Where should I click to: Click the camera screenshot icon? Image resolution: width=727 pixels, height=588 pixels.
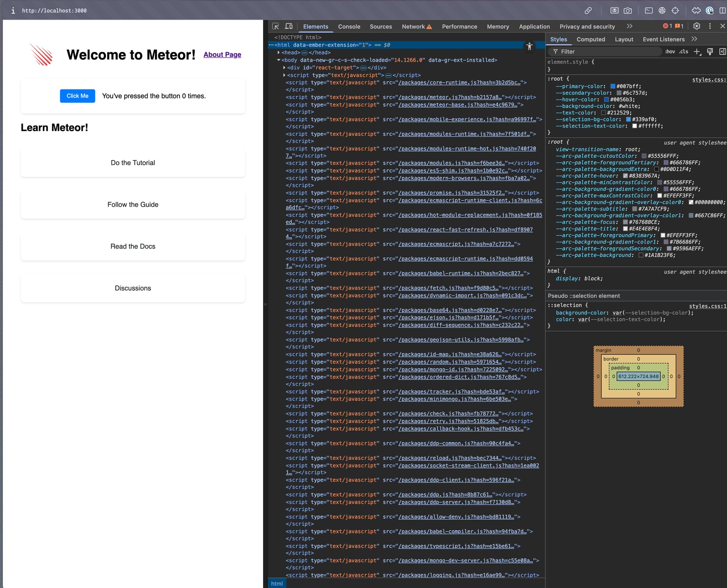pyautogui.click(x=627, y=11)
